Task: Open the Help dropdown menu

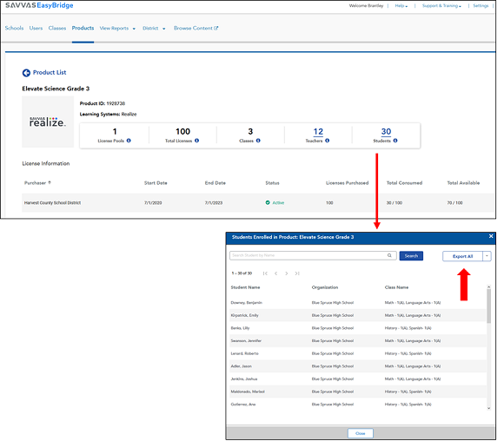Action: coord(401,6)
